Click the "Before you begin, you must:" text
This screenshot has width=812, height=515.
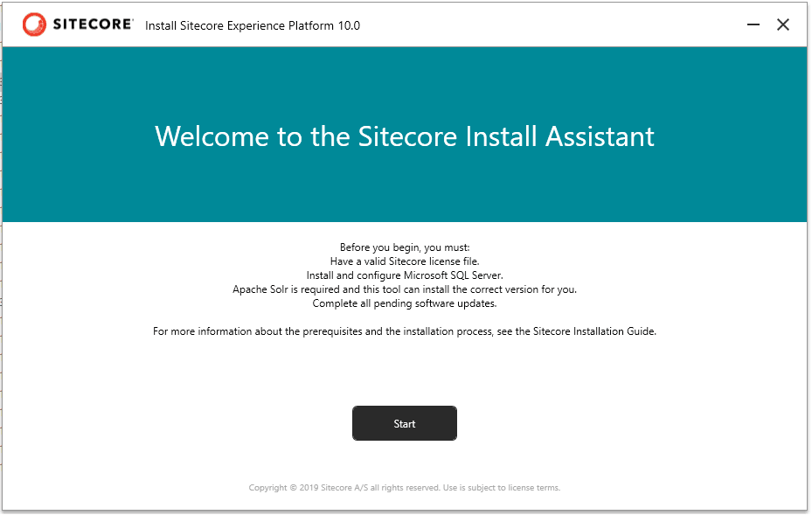405,247
